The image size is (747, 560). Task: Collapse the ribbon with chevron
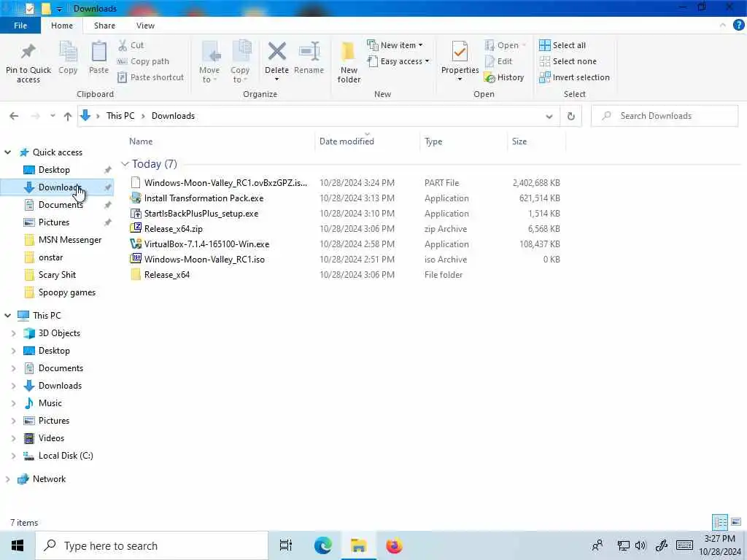[723, 26]
